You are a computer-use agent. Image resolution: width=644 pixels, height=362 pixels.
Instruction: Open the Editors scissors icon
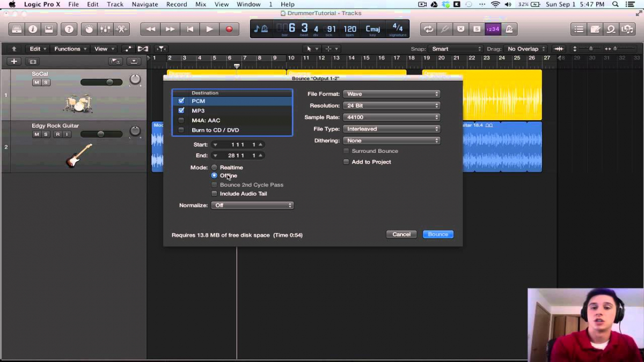tap(121, 29)
